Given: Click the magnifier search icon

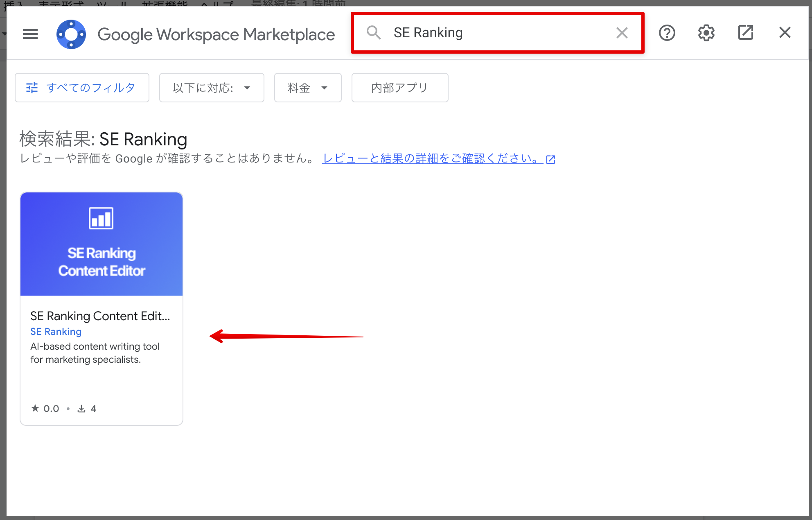Looking at the screenshot, I should point(374,32).
